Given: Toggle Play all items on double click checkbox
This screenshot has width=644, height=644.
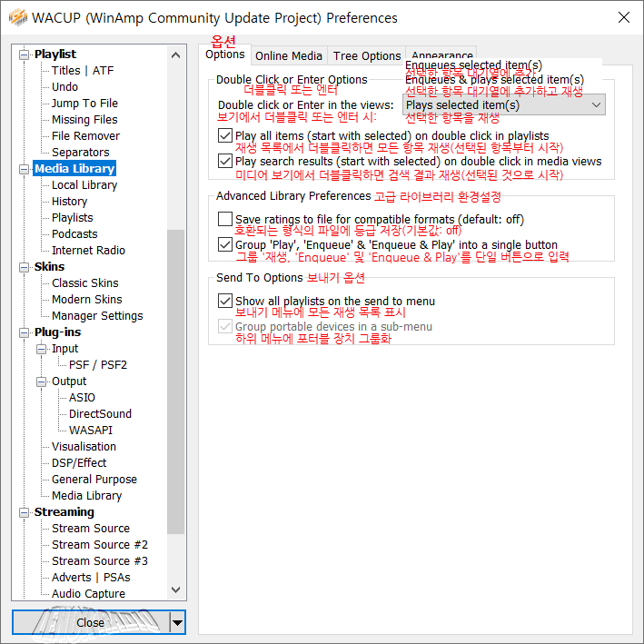Looking at the screenshot, I should tap(225, 135).
